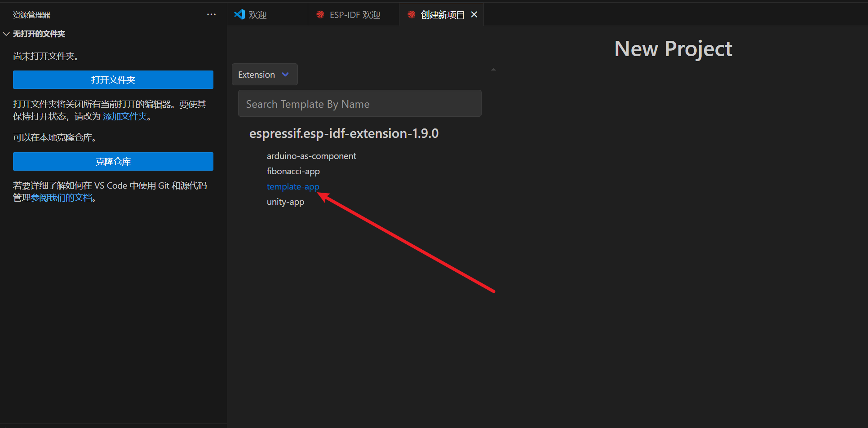This screenshot has width=868, height=428.
Task: Click the 打开文件夹 button
Action: tap(113, 79)
